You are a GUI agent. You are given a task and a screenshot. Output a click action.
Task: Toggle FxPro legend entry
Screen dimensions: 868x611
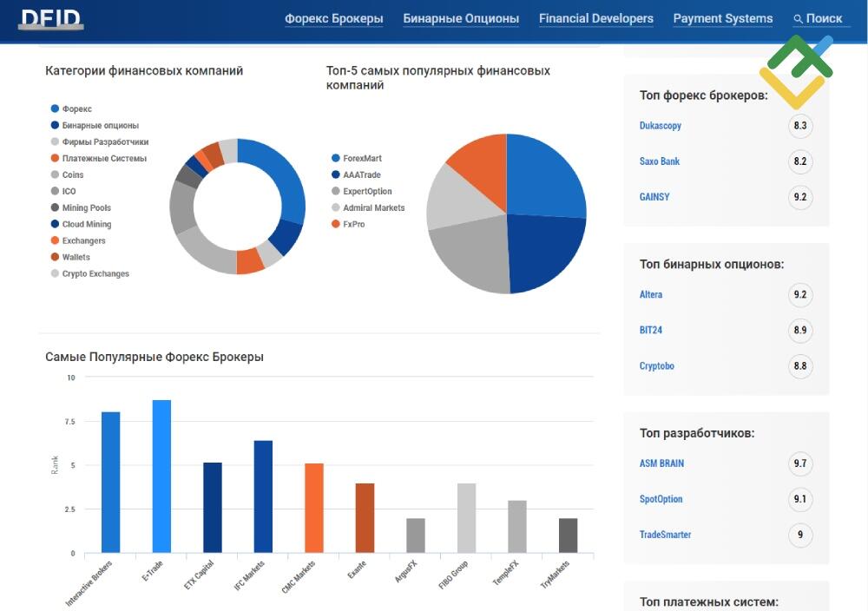pyautogui.click(x=348, y=224)
